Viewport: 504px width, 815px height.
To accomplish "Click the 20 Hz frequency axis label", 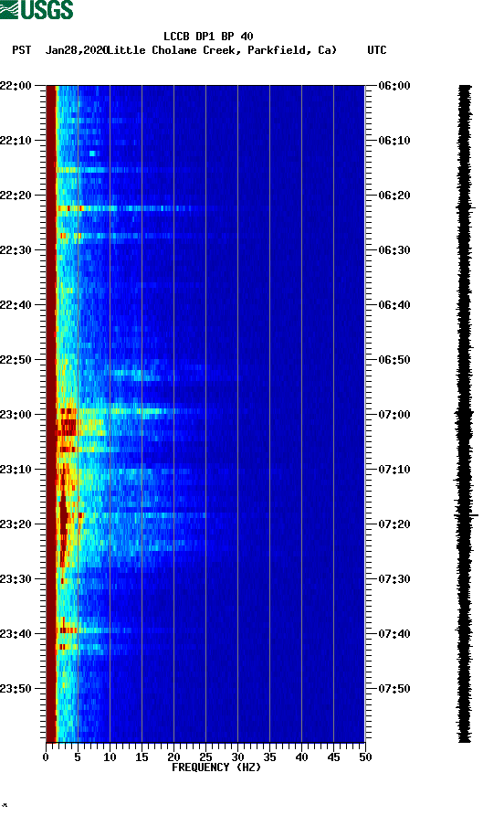I will (x=173, y=757).
